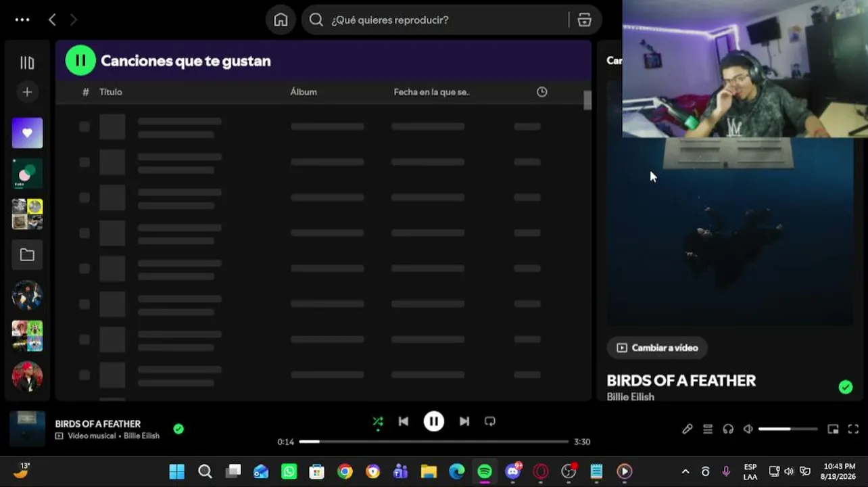
Task: Open BIRDS OF A FEATHER title in side panel
Action: click(681, 381)
